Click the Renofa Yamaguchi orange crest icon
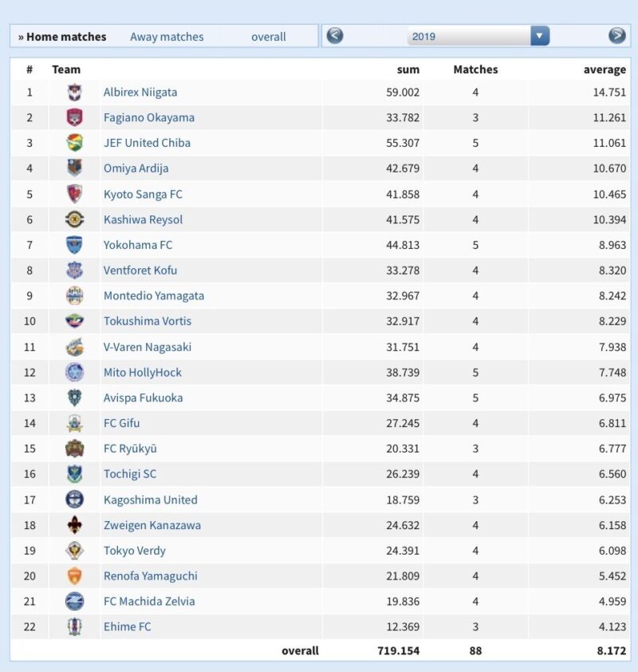This screenshot has height=672, width=638. [x=74, y=575]
